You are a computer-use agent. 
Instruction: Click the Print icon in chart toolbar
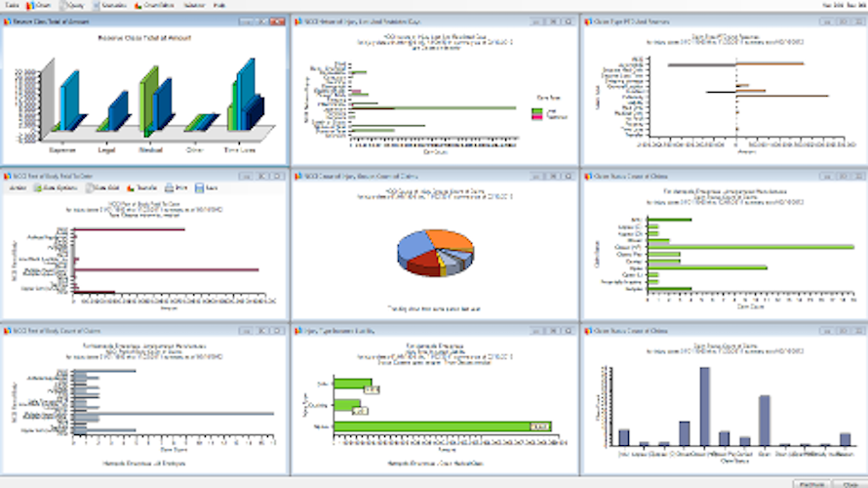[169, 188]
